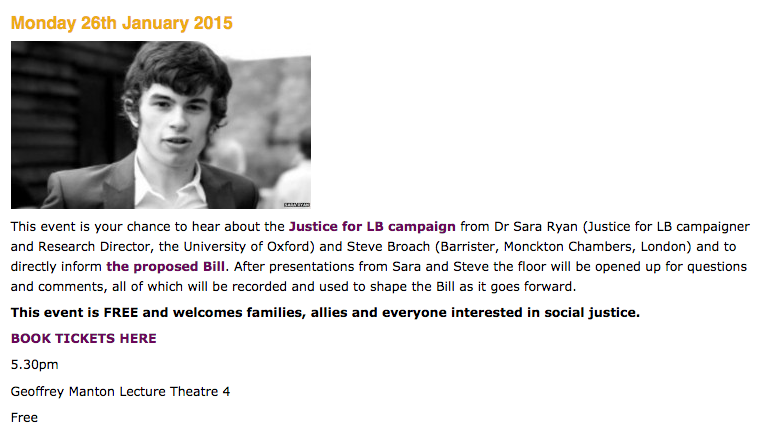The height and width of the screenshot is (432, 761).
Task: Click the black-and-white portrait photo
Action: [161, 125]
